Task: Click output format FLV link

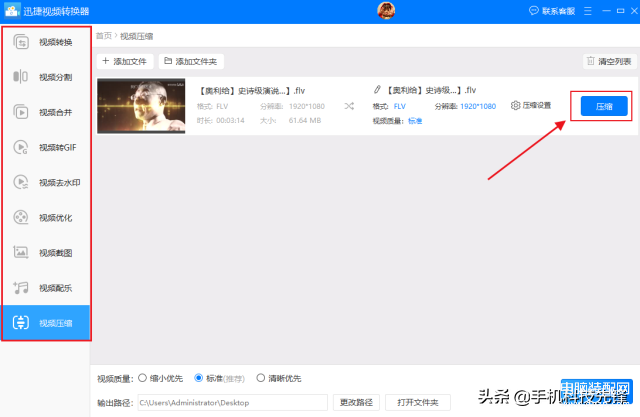Action: tap(400, 106)
